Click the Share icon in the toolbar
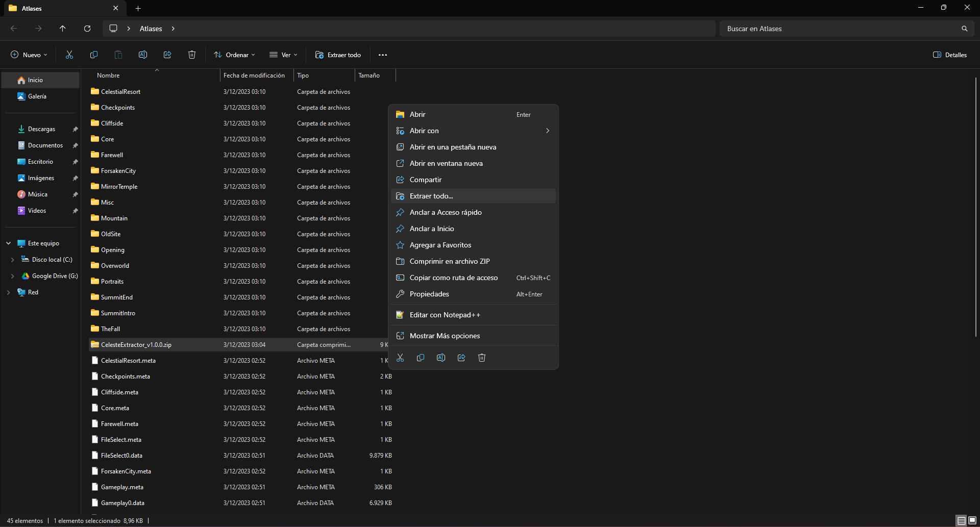The image size is (980, 527). [167, 55]
